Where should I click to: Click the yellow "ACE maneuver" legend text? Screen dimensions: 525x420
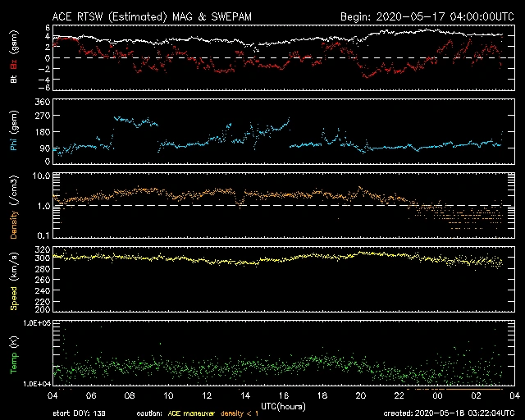(191, 413)
